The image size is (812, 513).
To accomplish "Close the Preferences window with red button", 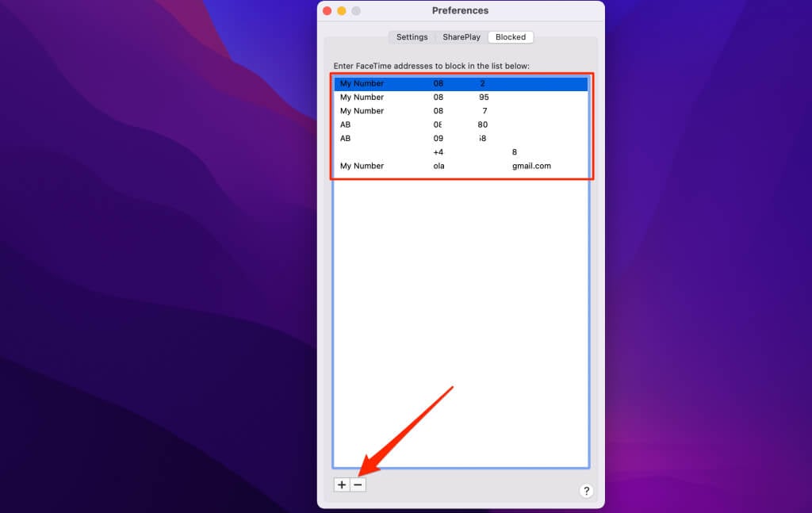I will pyautogui.click(x=327, y=11).
